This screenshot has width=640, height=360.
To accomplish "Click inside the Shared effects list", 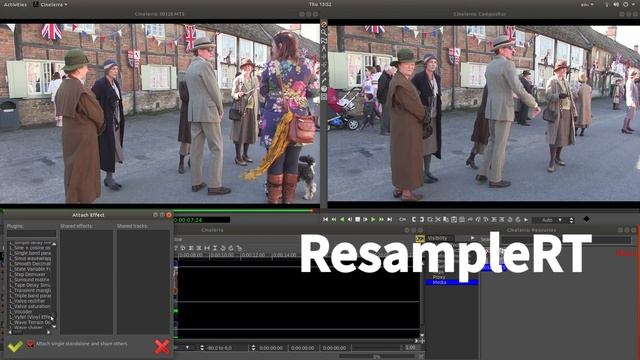I will tap(87, 282).
